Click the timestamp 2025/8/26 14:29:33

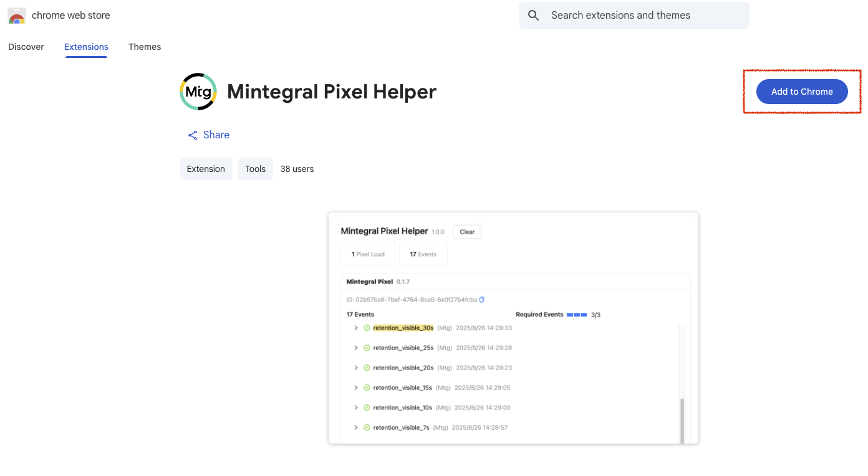484,328
